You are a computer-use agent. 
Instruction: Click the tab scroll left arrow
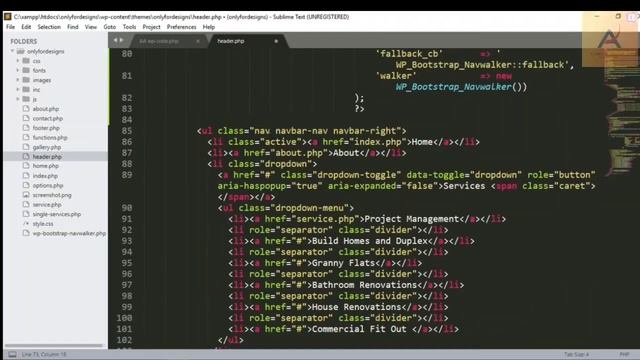pyautogui.click(x=116, y=40)
